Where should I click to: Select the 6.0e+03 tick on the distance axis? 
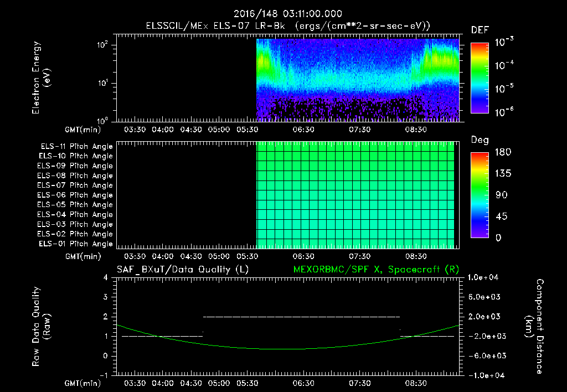(x=484, y=297)
